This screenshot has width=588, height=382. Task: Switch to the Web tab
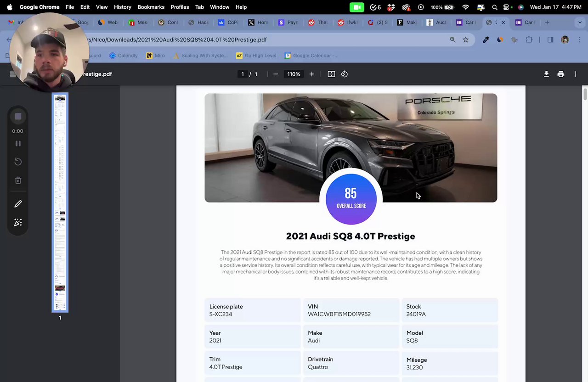pyautogui.click(x=108, y=22)
